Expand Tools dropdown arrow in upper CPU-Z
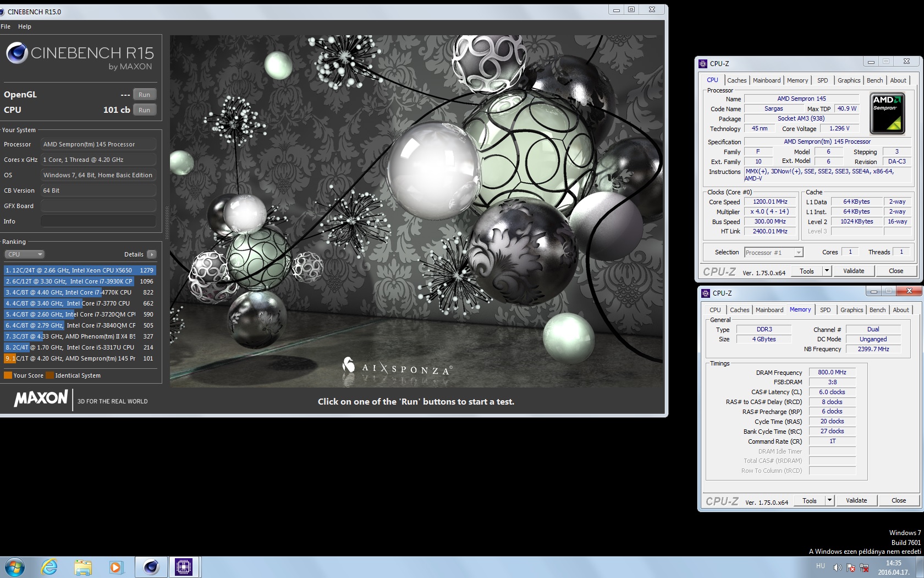Screen dimensions: 924x578 [826, 271]
